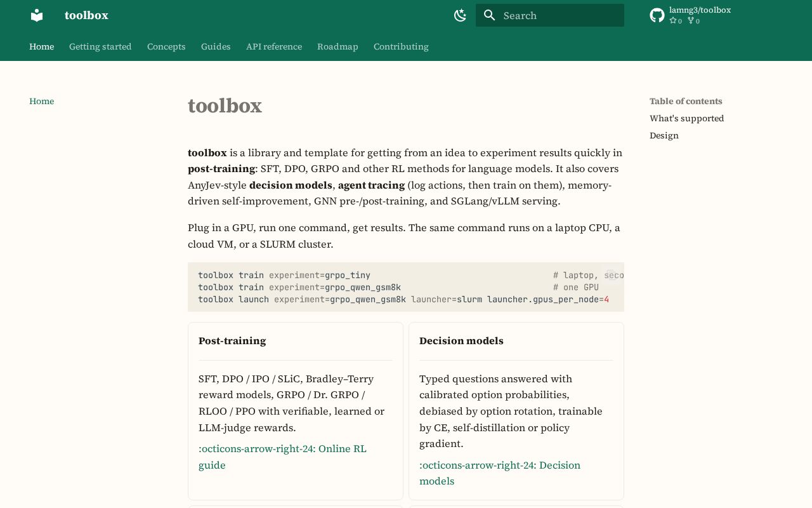812x508 pixels.
Task: Open the Contributing tab
Action: pyautogui.click(x=401, y=46)
